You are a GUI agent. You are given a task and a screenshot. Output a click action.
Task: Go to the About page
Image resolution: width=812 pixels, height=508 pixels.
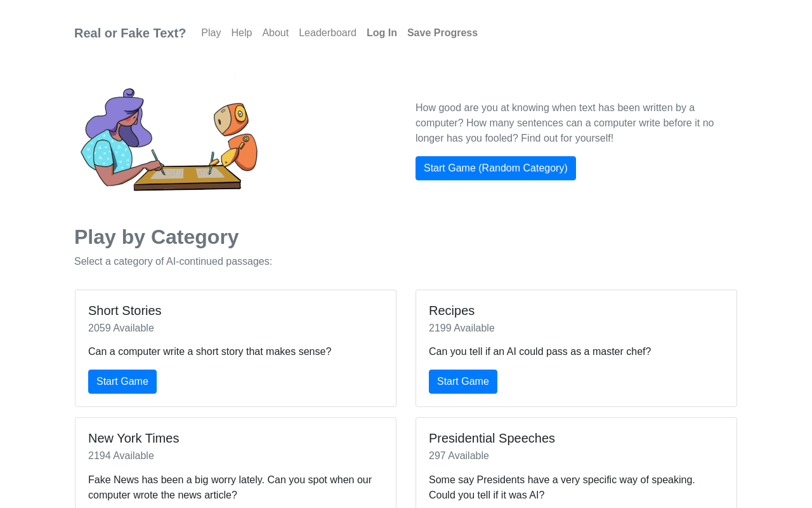[275, 33]
